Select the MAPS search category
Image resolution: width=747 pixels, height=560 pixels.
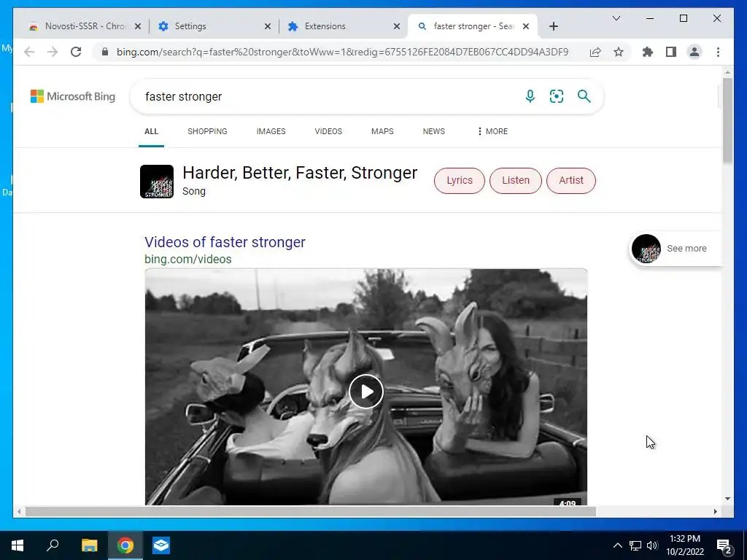click(x=382, y=131)
